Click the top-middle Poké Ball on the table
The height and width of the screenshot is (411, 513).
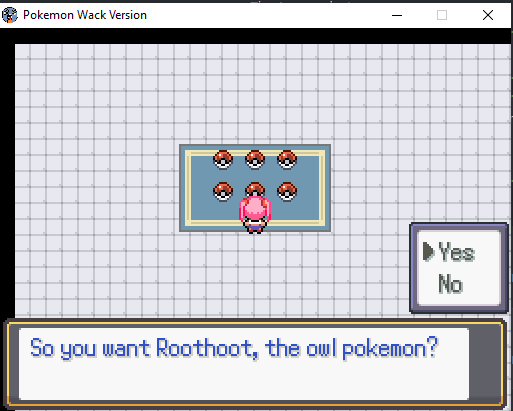pyautogui.click(x=255, y=159)
